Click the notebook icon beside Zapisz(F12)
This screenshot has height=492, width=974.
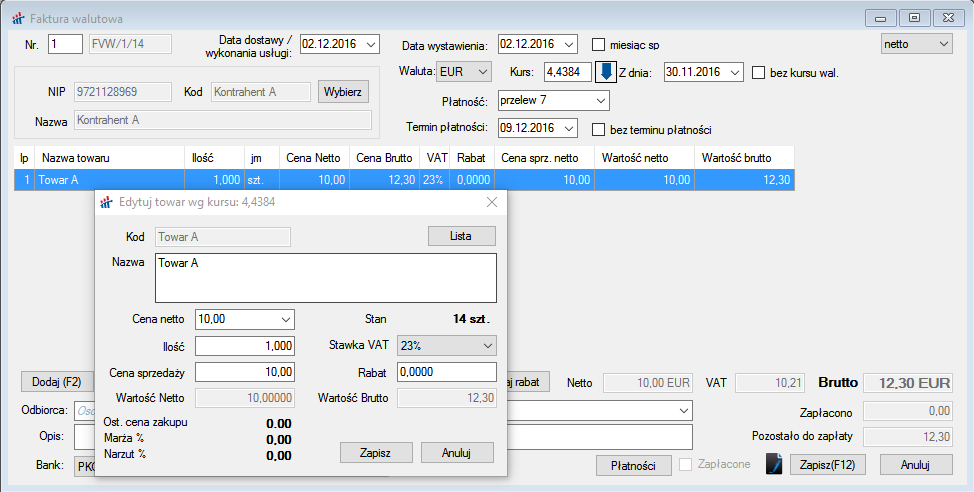(773, 465)
